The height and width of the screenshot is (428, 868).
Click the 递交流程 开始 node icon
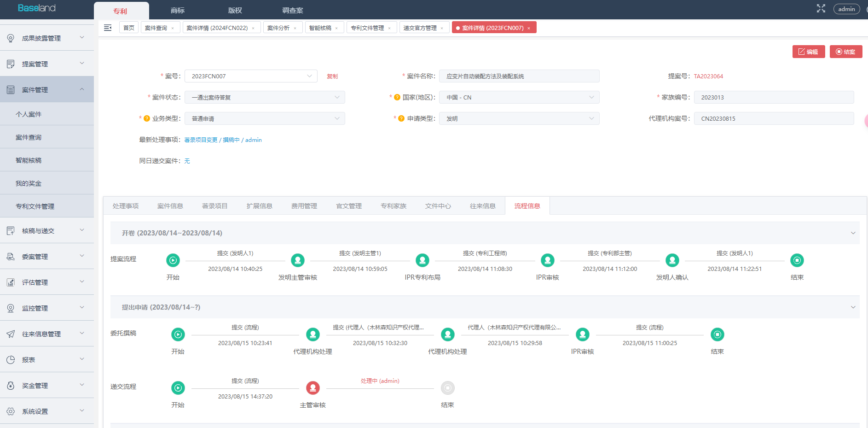pyautogui.click(x=178, y=388)
